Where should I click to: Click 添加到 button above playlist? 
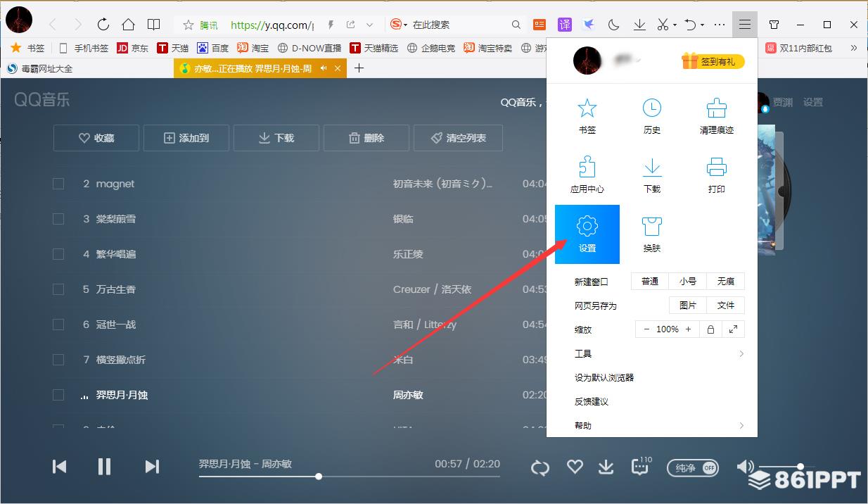[x=186, y=138]
